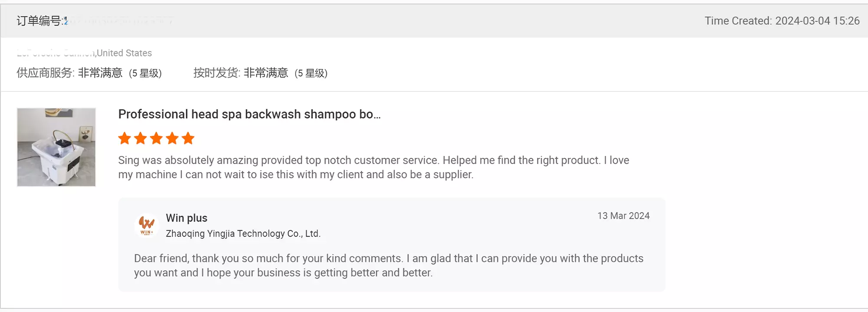Click the first orange rating star
The image size is (868, 312).
point(125,139)
